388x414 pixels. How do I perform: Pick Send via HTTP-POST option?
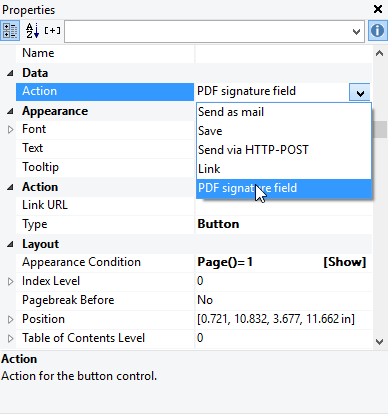click(x=284, y=150)
